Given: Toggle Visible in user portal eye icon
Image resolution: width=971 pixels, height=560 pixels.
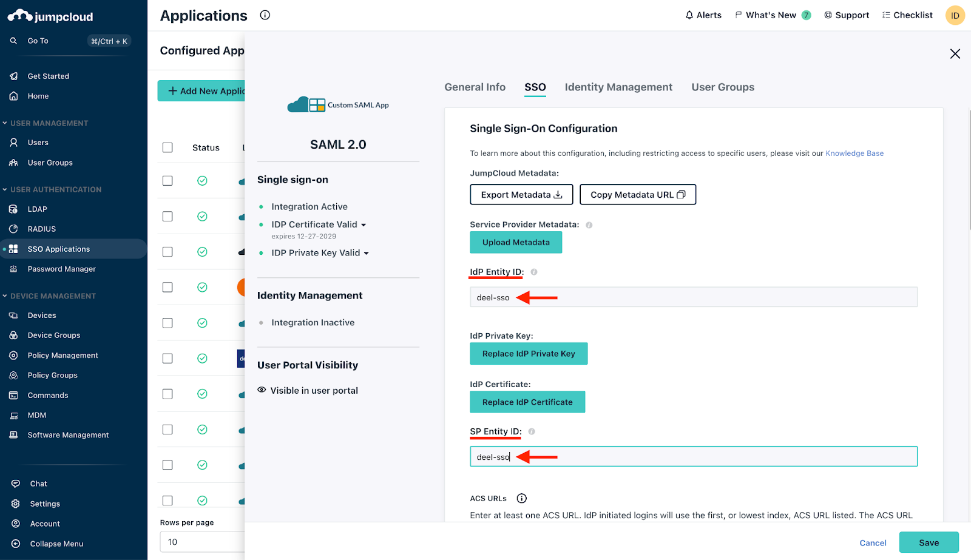Looking at the screenshot, I should 262,390.
